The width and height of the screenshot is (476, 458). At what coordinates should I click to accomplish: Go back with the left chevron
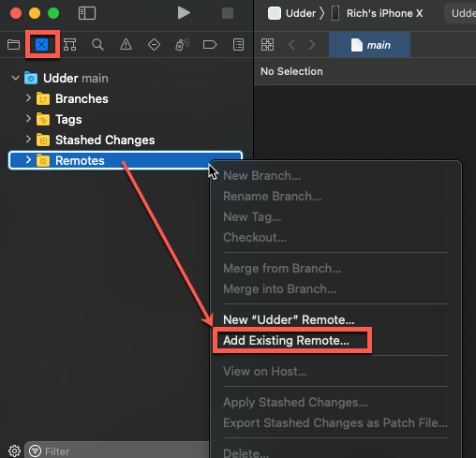pyautogui.click(x=291, y=45)
